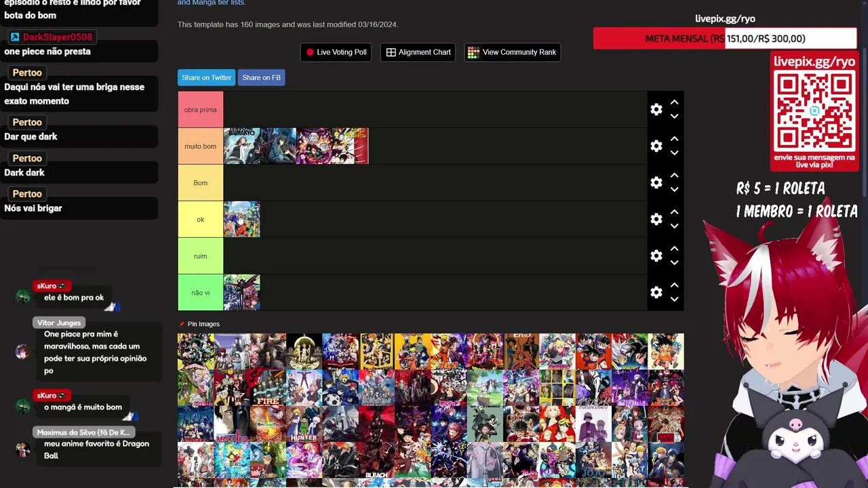This screenshot has width=868, height=488.
Task: Open the Alignment Chart view
Action: pyautogui.click(x=418, y=52)
